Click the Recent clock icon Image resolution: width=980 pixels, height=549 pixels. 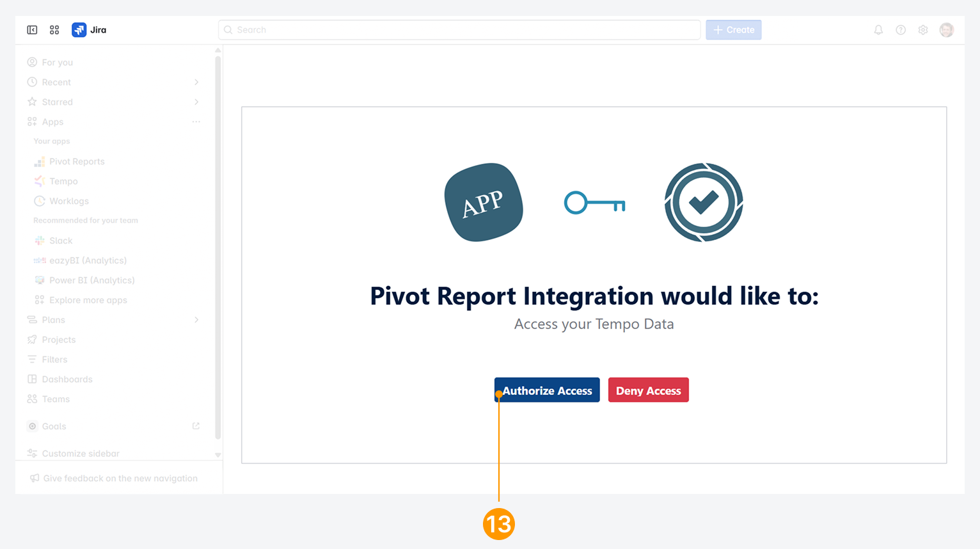pyautogui.click(x=32, y=82)
